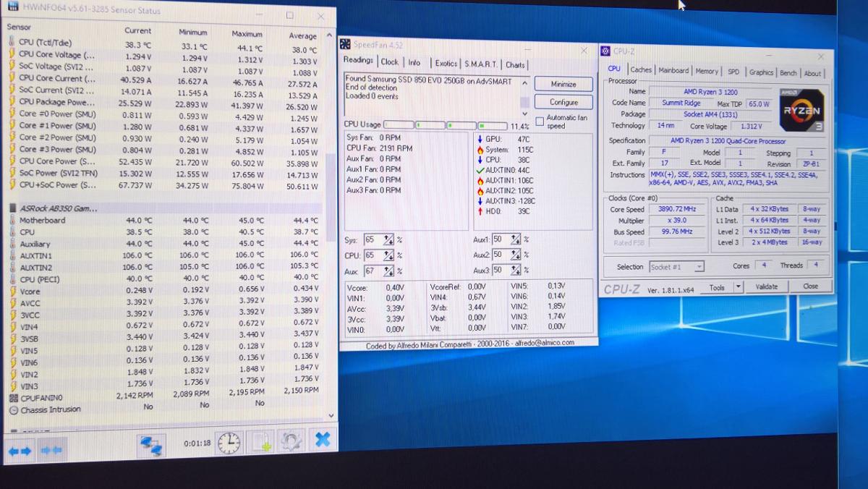The image size is (868, 489).
Task: Click the Minimize button in SpeedFan
Action: 563,84
